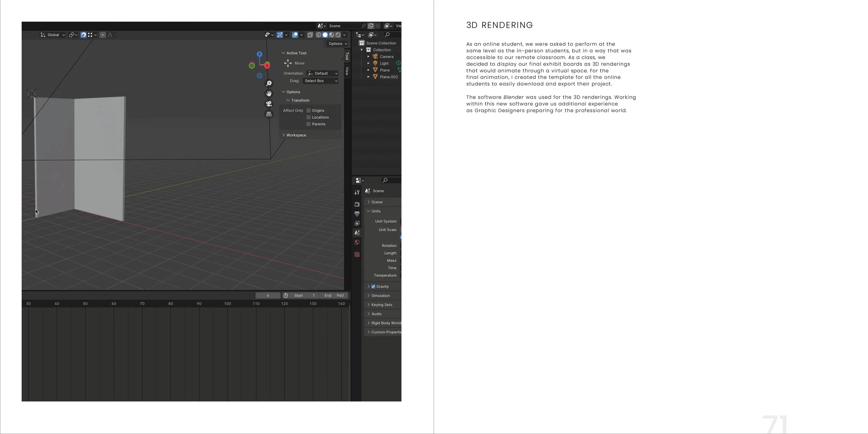This screenshot has height=434, width=868.
Task: Click the pan view hand icon
Action: coord(269,94)
